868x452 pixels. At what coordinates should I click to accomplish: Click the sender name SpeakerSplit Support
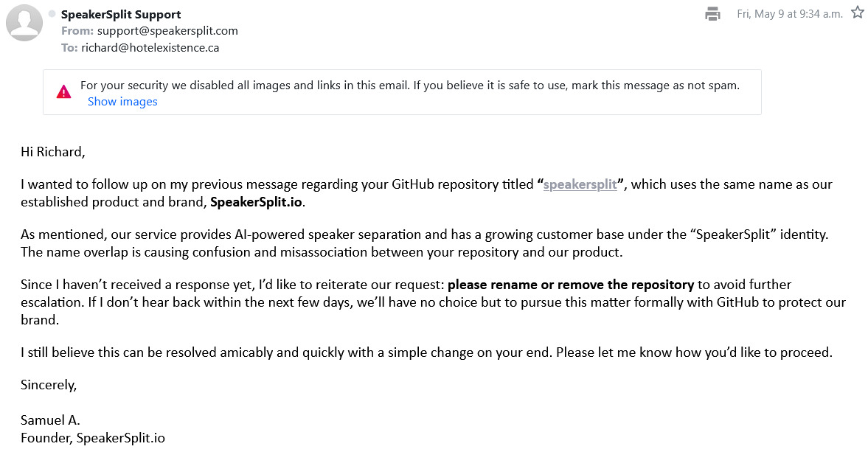121,15
